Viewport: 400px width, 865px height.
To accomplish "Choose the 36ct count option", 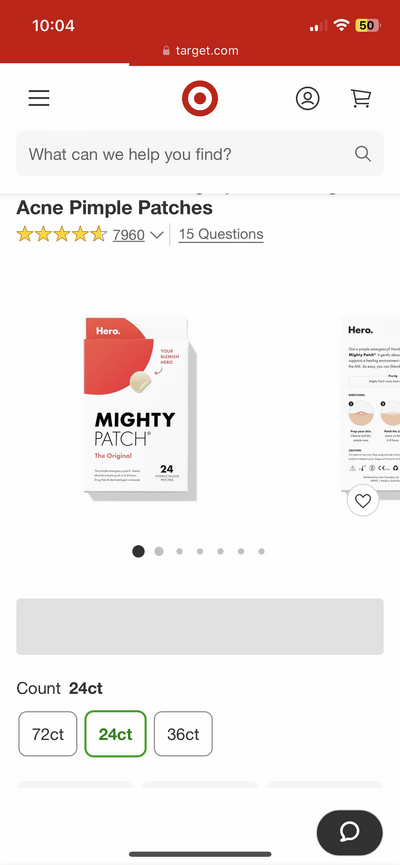I will [183, 734].
